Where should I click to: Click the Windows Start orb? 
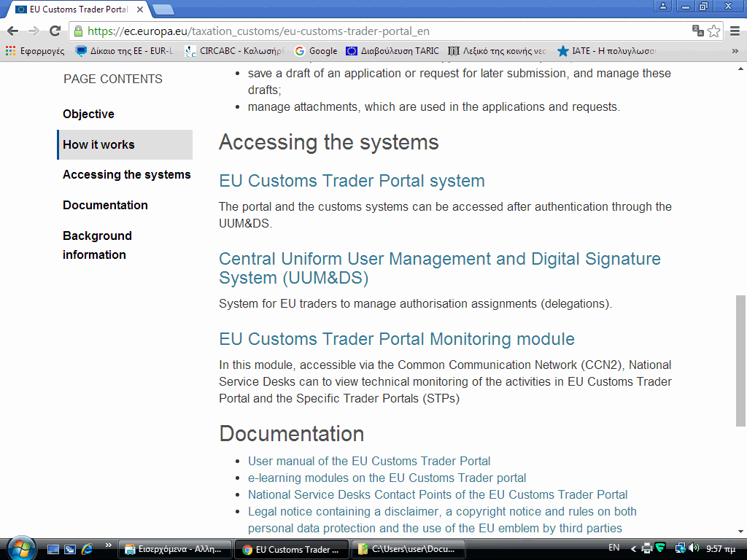[20, 547]
